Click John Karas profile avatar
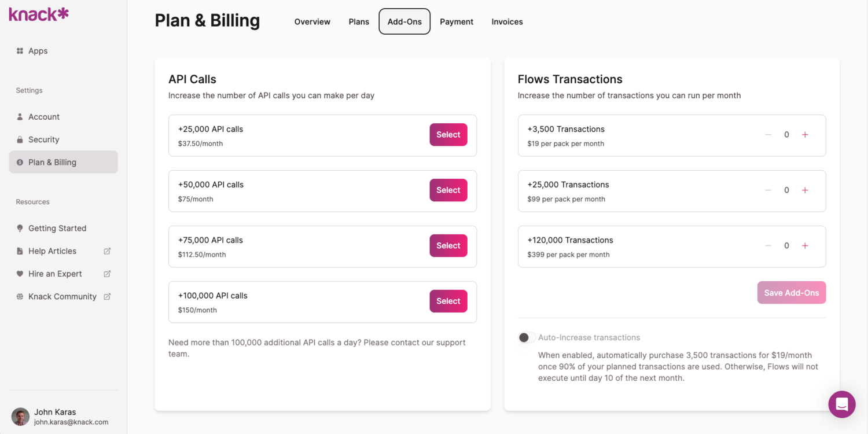 coord(20,417)
